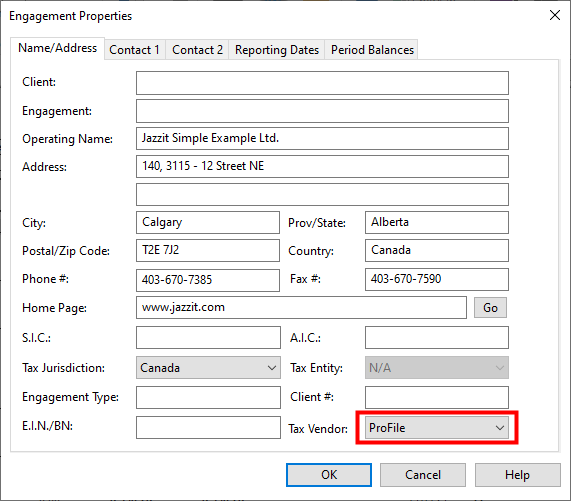Screen dimensions: 571x501
Task: Focus the Engagement Type field
Action: coord(208,397)
